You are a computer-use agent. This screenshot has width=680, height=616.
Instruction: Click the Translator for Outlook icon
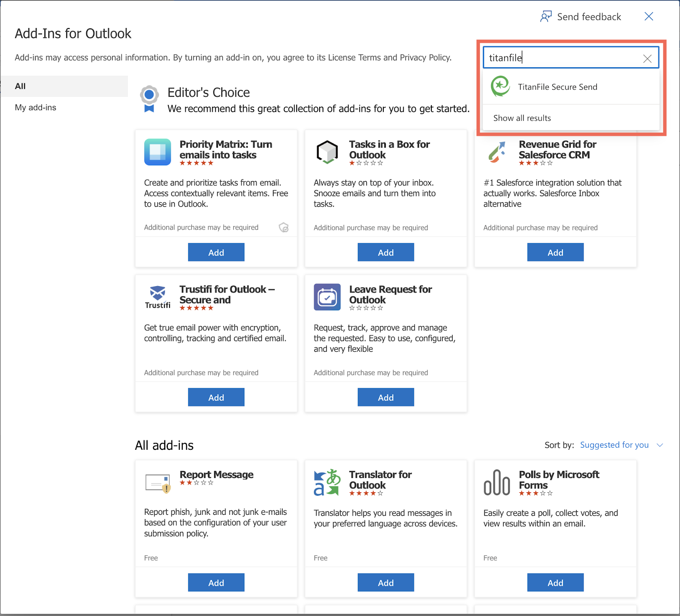coord(326,483)
